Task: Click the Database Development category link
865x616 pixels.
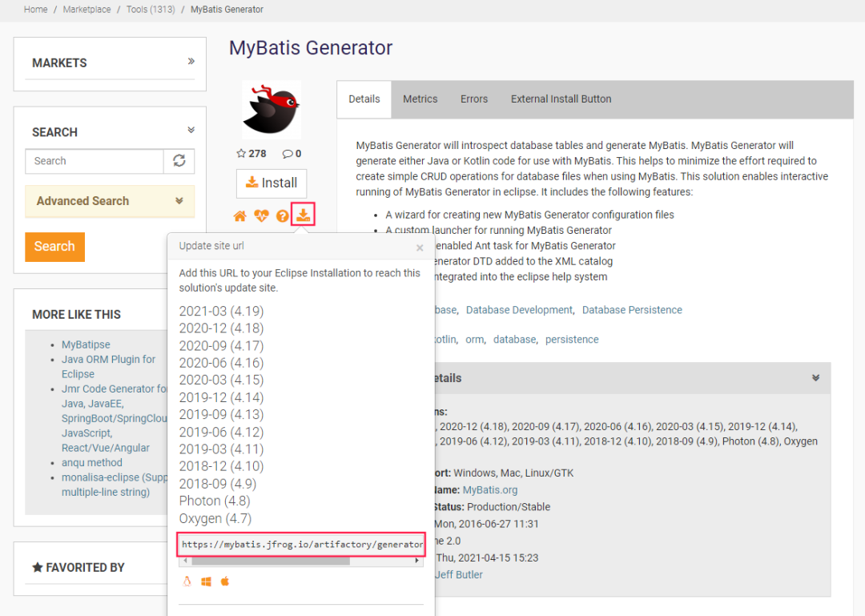Action: [x=519, y=310]
